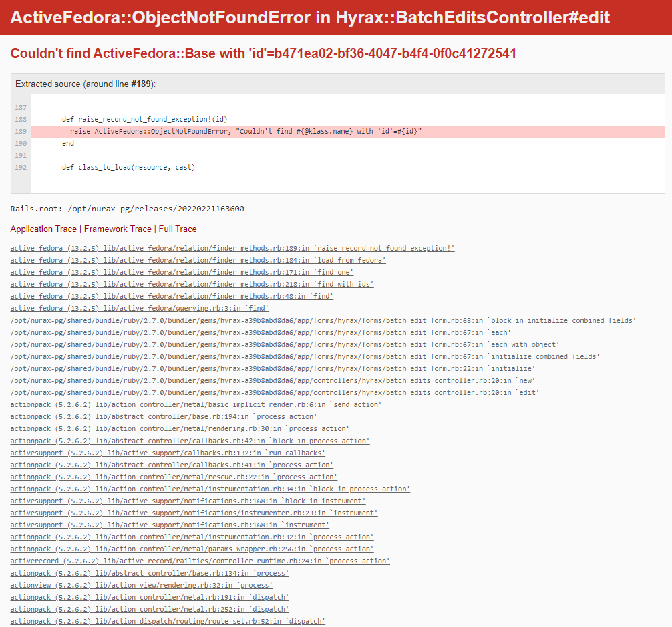
Task: Open notifications.rb:168 in `instrument' trace
Action: (x=170, y=525)
